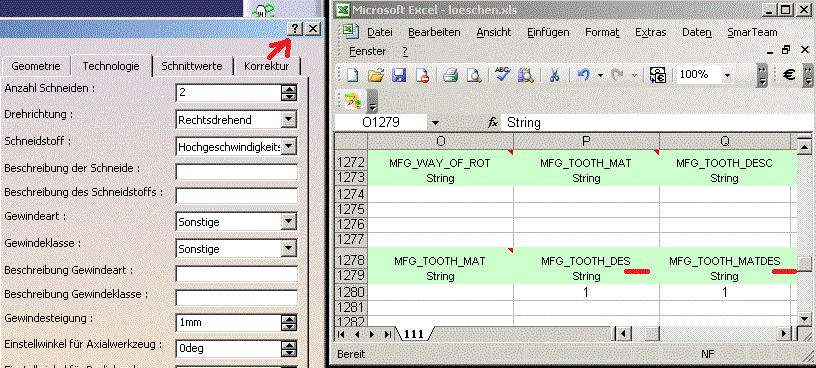
Task: Switch to the Schnittwerte tab
Action: pos(192,66)
